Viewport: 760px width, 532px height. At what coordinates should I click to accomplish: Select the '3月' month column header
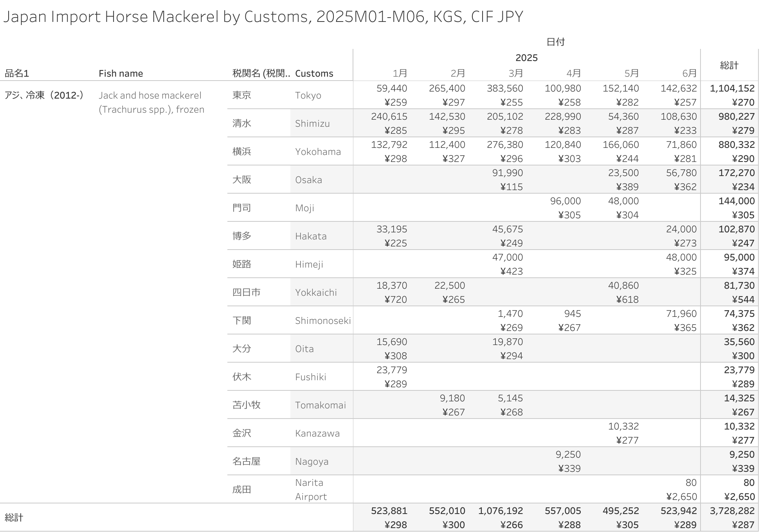pyautogui.click(x=516, y=73)
